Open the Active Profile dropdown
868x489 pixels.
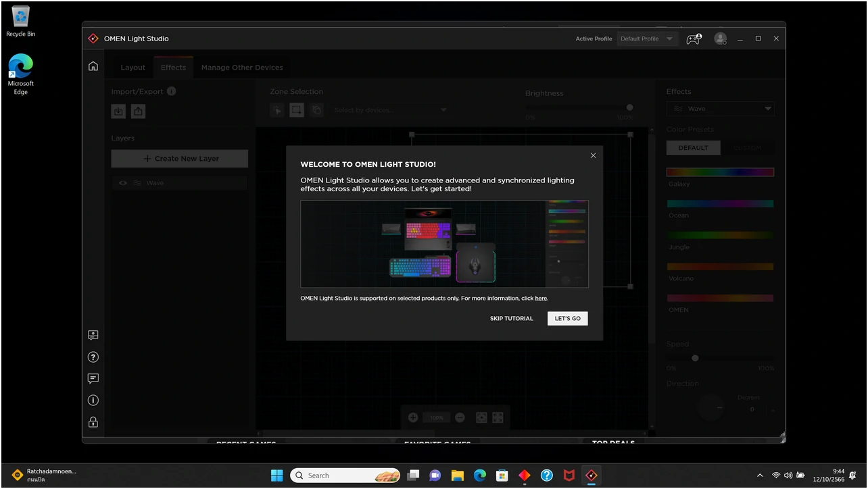648,38
